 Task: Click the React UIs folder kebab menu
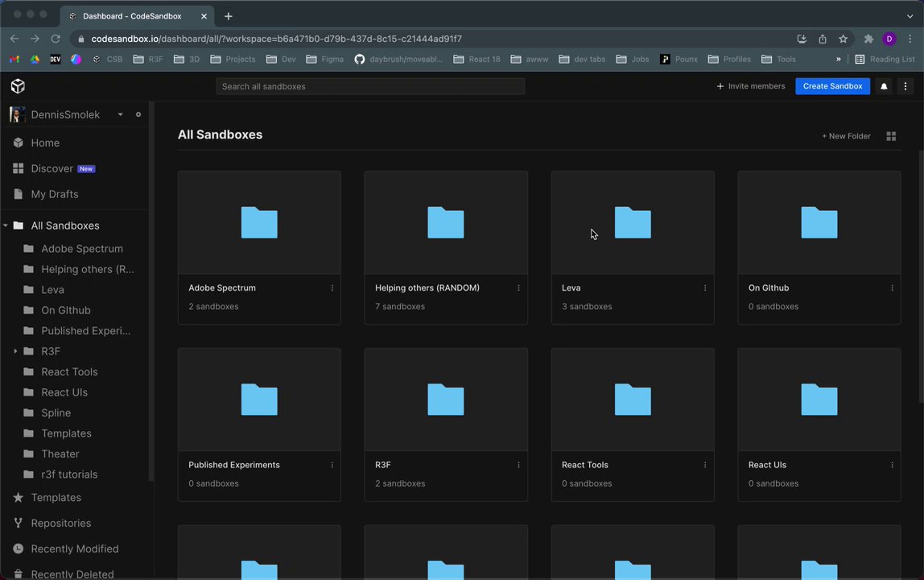coord(892,465)
